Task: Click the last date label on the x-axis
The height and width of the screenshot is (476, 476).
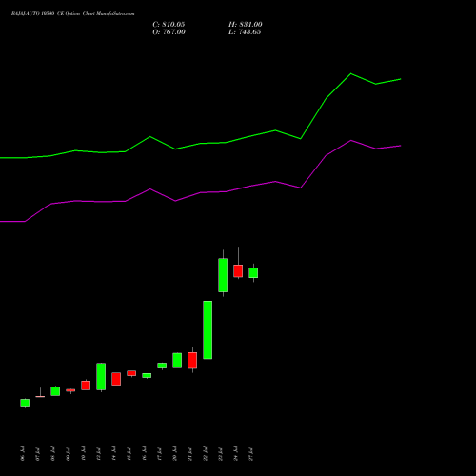Action: 251,454
